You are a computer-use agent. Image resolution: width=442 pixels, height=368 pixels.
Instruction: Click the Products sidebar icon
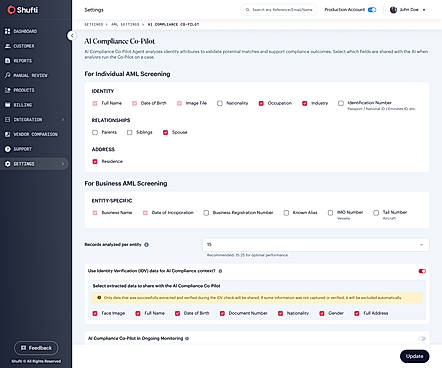tap(7, 90)
